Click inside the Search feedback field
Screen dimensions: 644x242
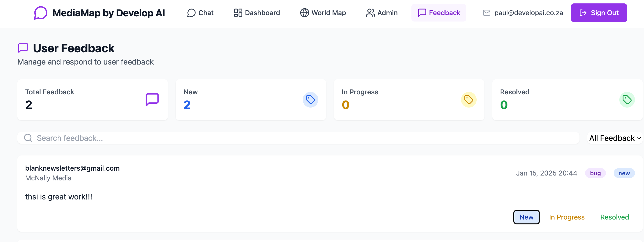[x=298, y=138]
